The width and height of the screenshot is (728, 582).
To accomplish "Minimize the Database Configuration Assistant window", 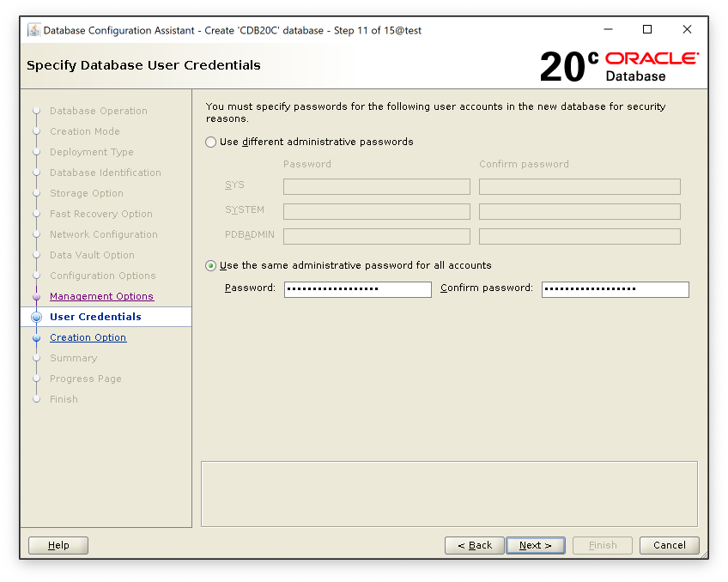I will [608, 30].
